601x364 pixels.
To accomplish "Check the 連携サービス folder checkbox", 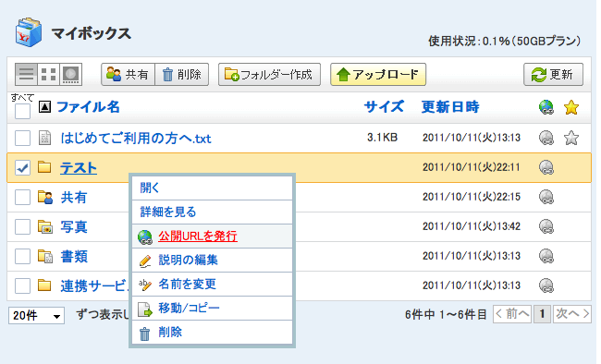I will [x=22, y=285].
